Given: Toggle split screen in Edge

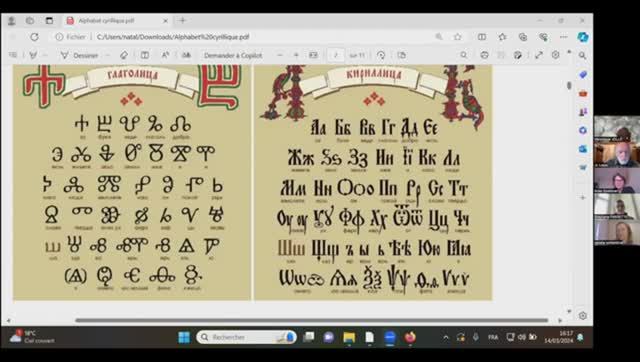Looking at the screenshot, I should (482, 37).
